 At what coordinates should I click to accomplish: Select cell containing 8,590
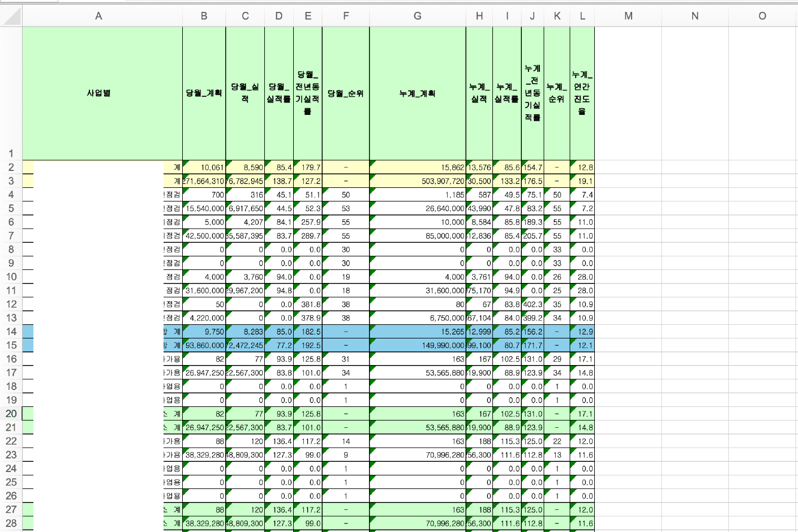pyautogui.click(x=245, y=168)
